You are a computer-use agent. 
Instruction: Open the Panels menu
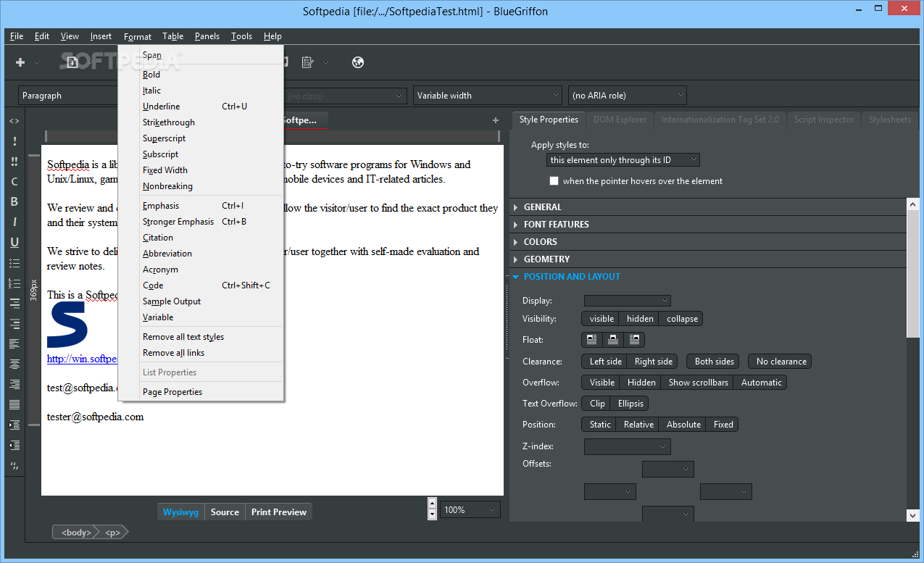[x=207, y=36]
